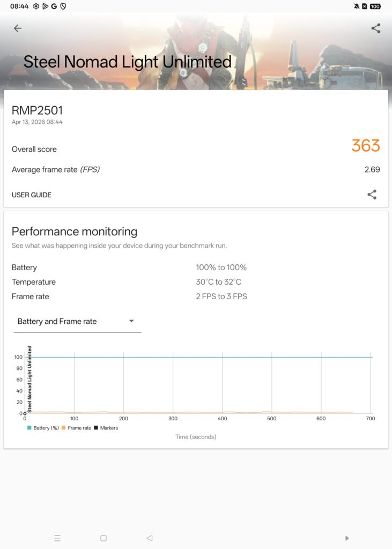The image size is (392, 549).
Task: Tap the share icon beside USER GUIDE
Action: tap(372, 195)
